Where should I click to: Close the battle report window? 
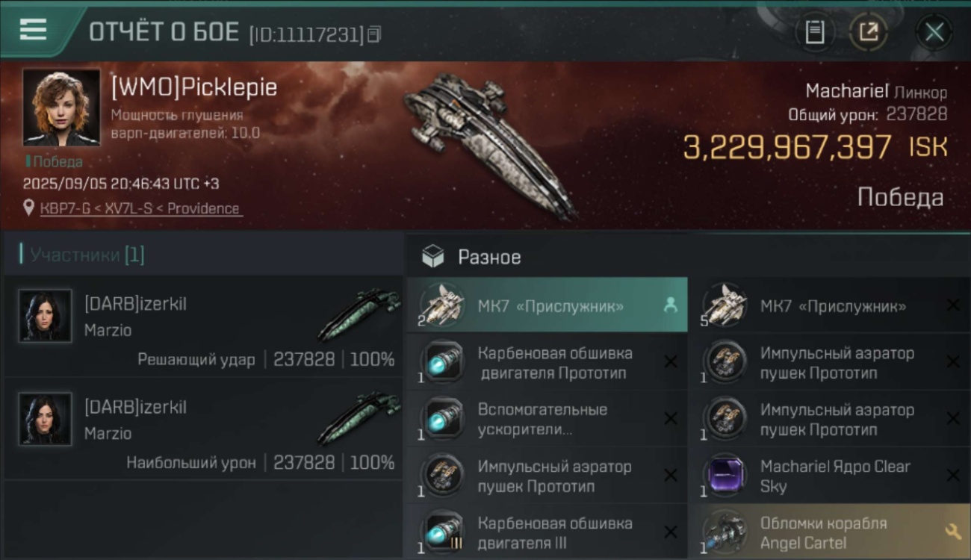coord(934,32)
